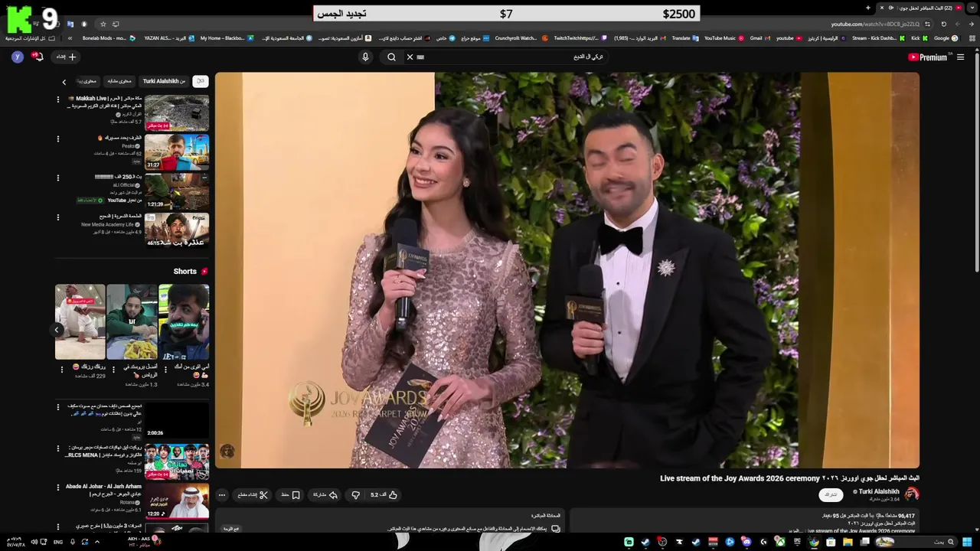
Task: Open the Kick bookmark
Action: (x=920, y=37)
